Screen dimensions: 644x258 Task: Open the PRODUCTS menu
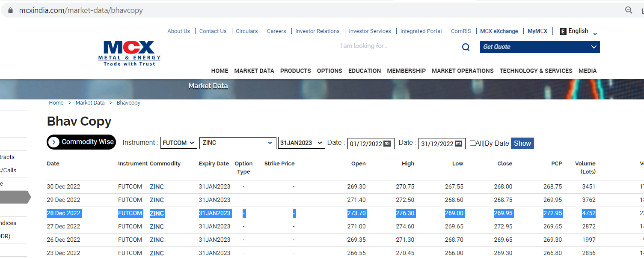click(296, 71)
